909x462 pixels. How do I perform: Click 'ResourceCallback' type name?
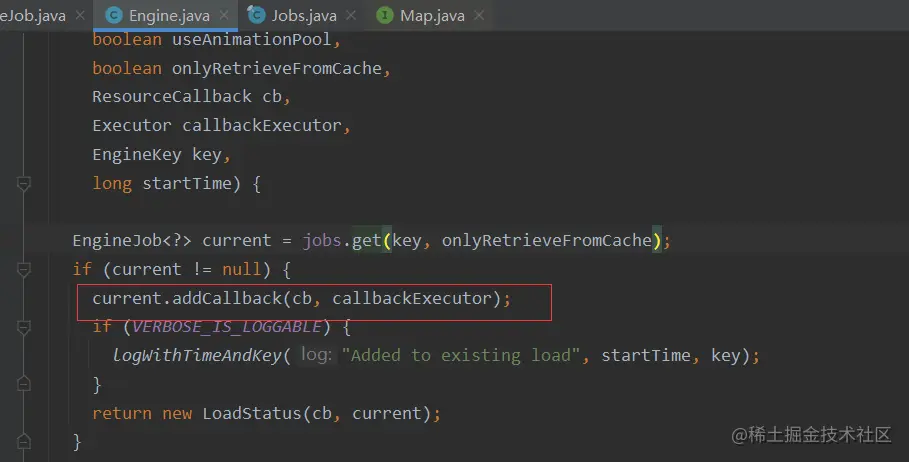[172, 96]
